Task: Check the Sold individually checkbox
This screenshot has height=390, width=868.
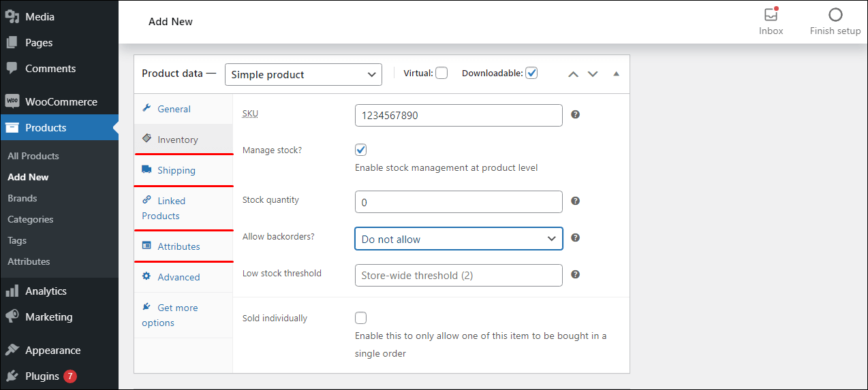Action: pos(361,318)
